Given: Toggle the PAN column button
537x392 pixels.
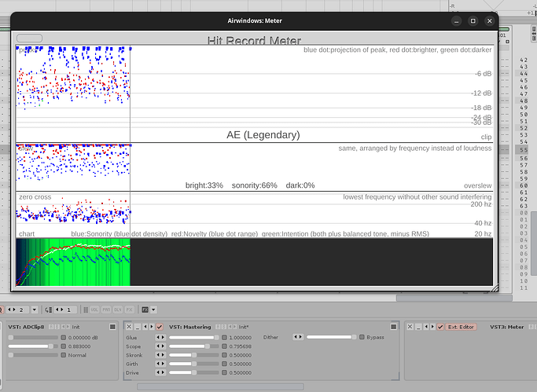Looking at the screenshot, I should (106, 310).
